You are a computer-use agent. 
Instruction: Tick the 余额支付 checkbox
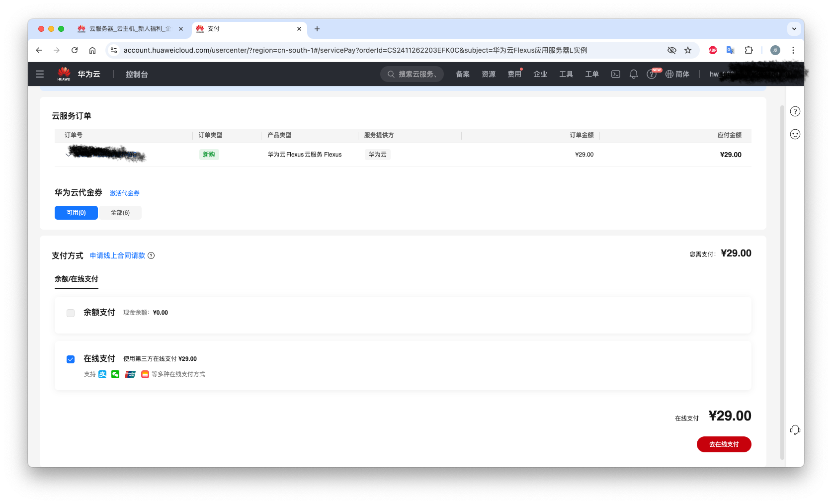[71, 313]
